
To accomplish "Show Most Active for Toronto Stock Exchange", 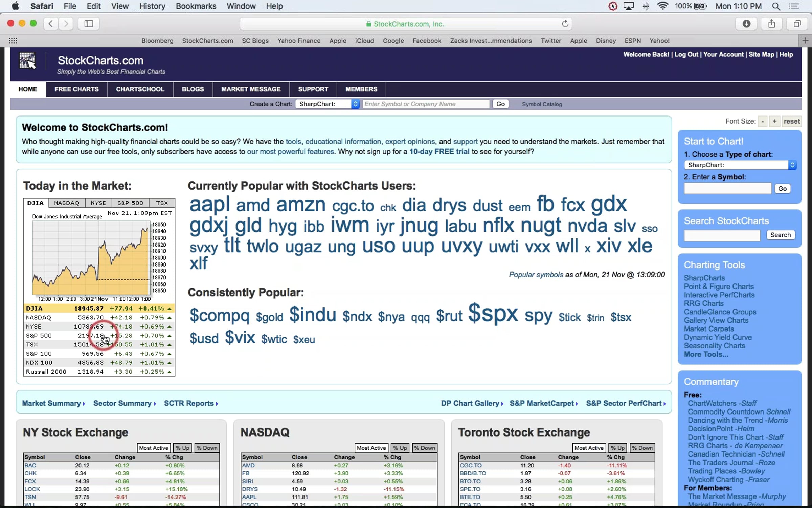I will pyautogui.click(x=589, y=448).
